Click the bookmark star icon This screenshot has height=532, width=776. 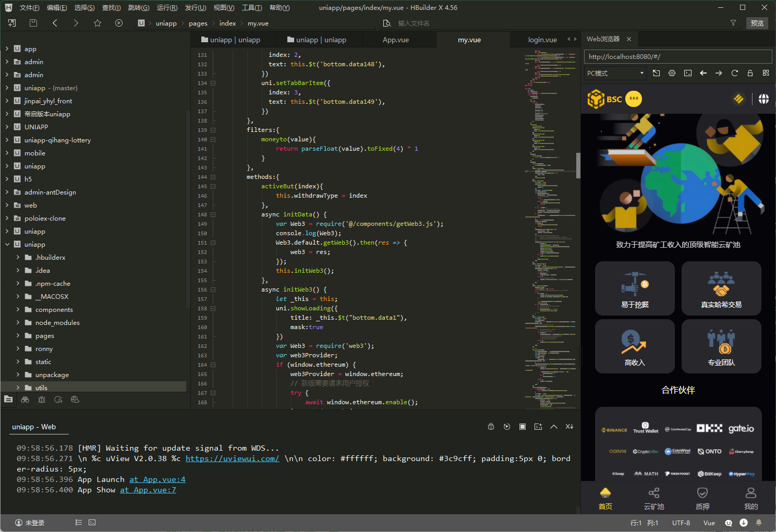click(x=98, y=23)
